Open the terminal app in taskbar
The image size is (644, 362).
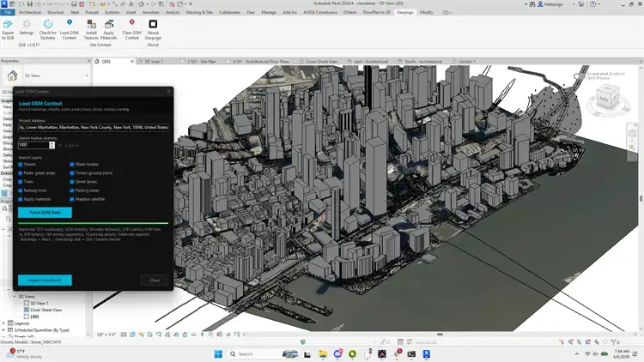pos(411,353)
